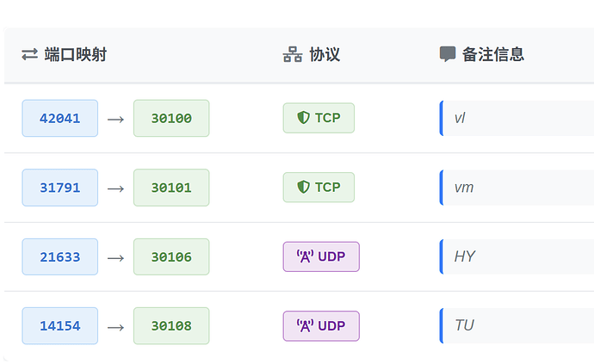Click the shield icon in 30100 TCP badge

point(303,118)
